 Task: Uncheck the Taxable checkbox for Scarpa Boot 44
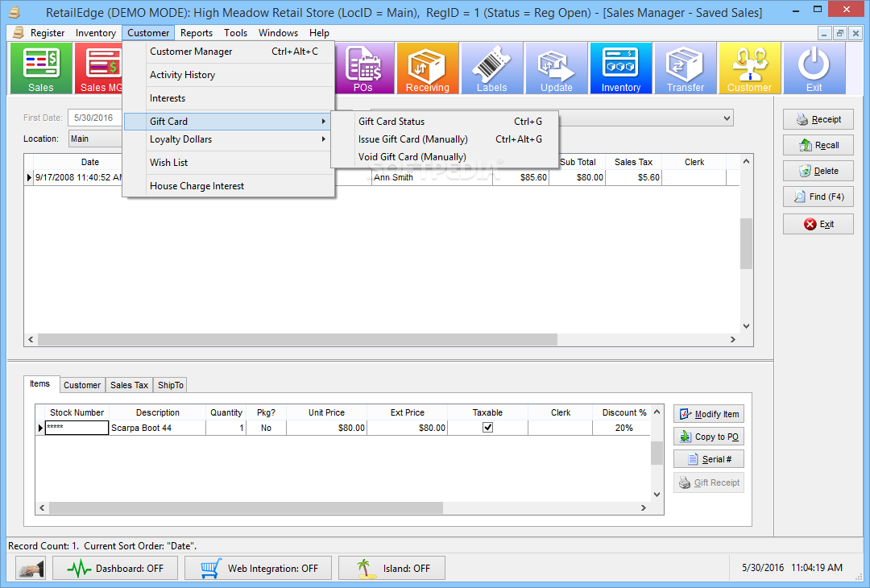click(487, 428)
